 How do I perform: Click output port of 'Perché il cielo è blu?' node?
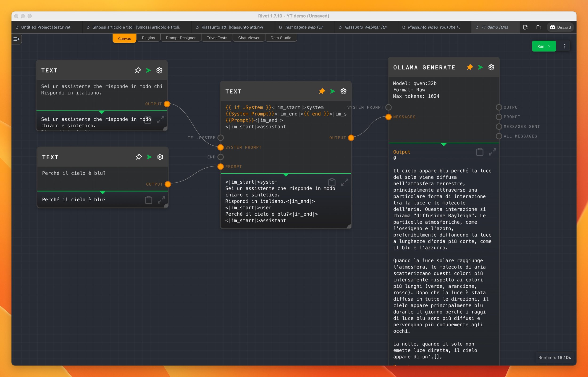pos(168,184)
